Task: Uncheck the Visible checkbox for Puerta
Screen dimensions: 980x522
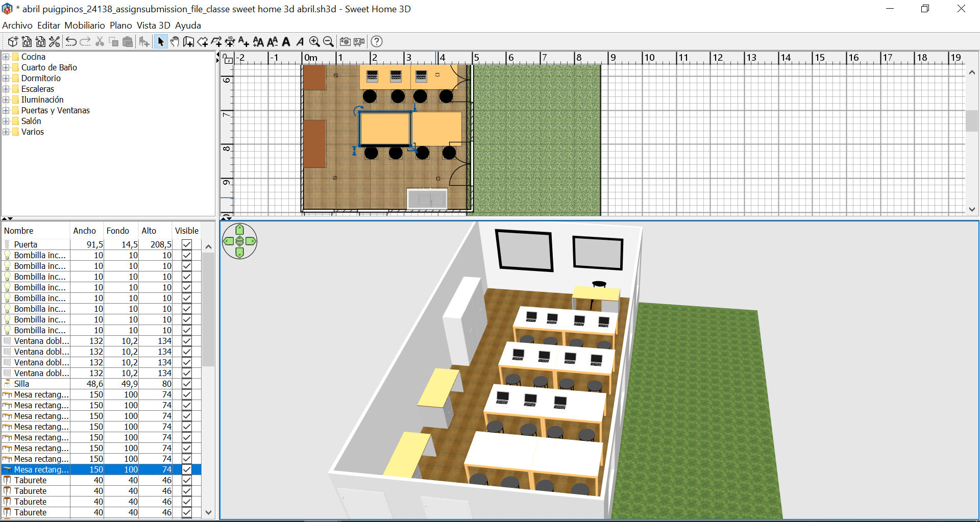Action: pos(187,244)
